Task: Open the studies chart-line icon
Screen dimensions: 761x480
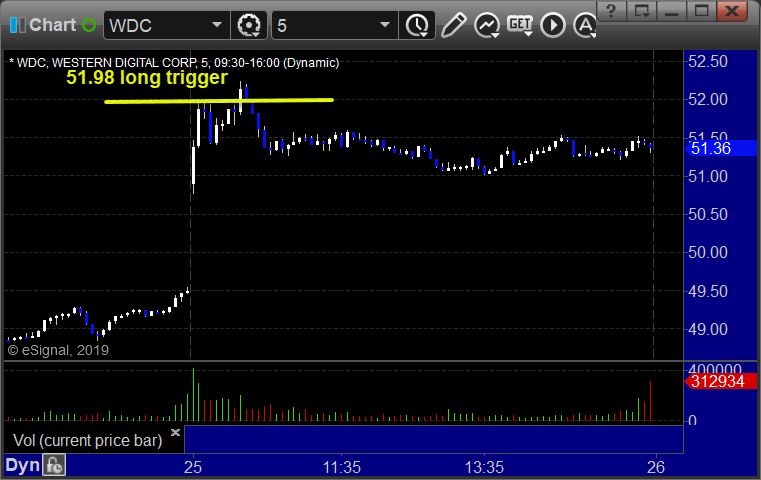Action: pos(487,25)
